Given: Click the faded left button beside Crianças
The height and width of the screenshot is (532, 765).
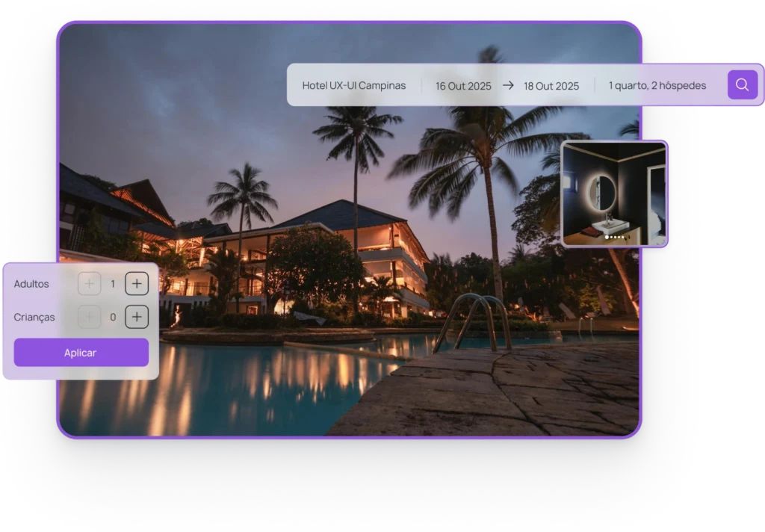Looking at the screenshot, I should 90,317.
